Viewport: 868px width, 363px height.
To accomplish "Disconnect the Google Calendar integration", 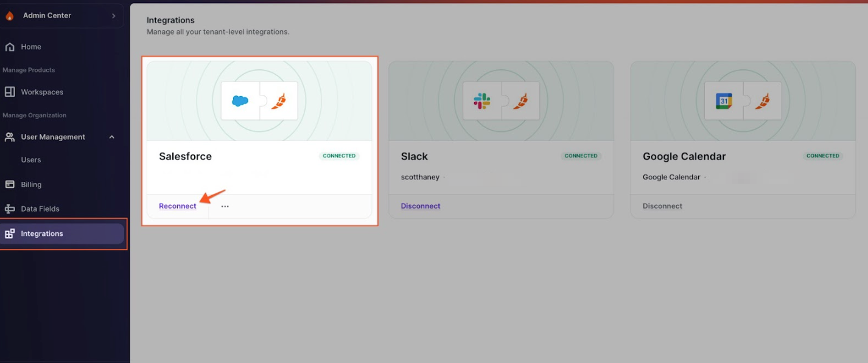I will click(662, 206).
